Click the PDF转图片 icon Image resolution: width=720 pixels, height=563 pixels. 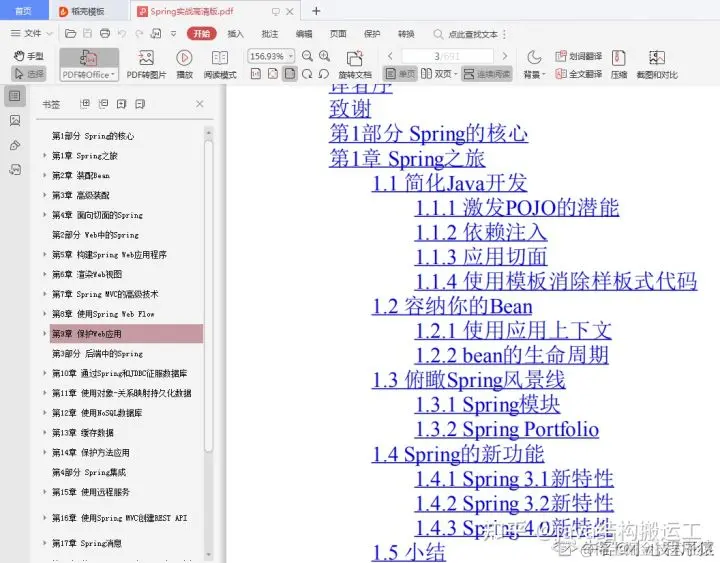[146, 58]
